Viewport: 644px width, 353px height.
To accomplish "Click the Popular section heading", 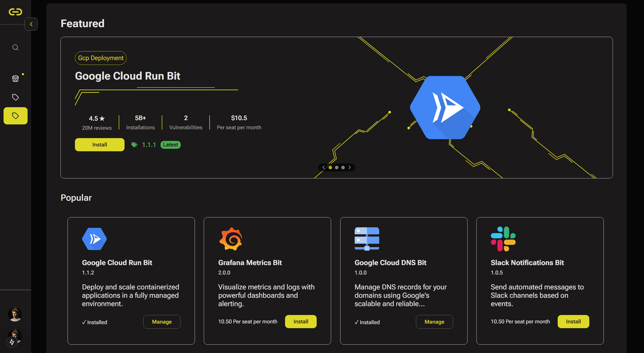I will 76,198.
